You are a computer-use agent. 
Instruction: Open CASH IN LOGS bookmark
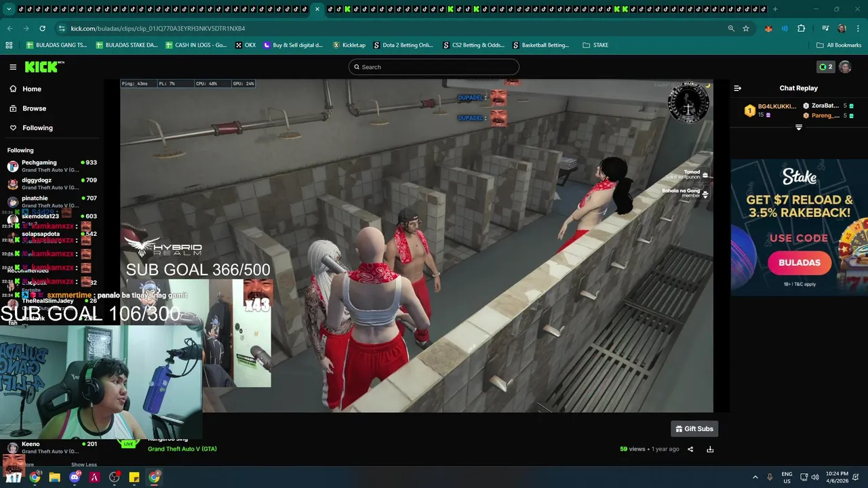[x=197, y=45]
